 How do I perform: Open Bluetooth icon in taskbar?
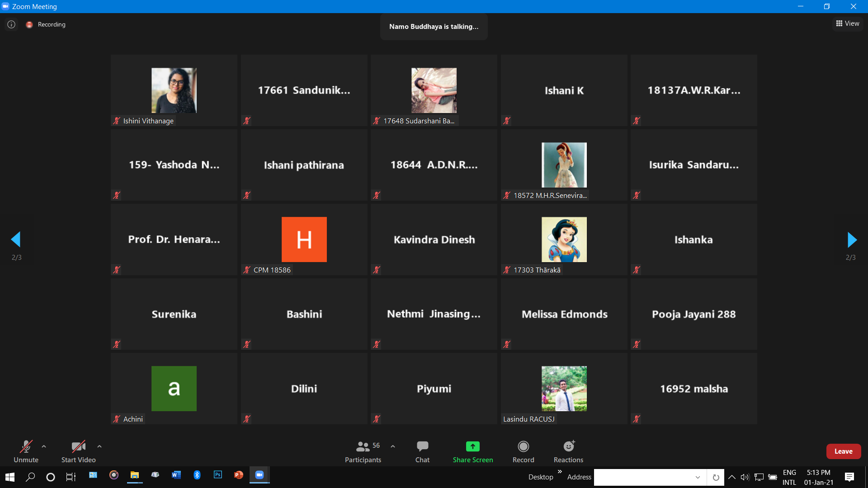pos(197,475)
